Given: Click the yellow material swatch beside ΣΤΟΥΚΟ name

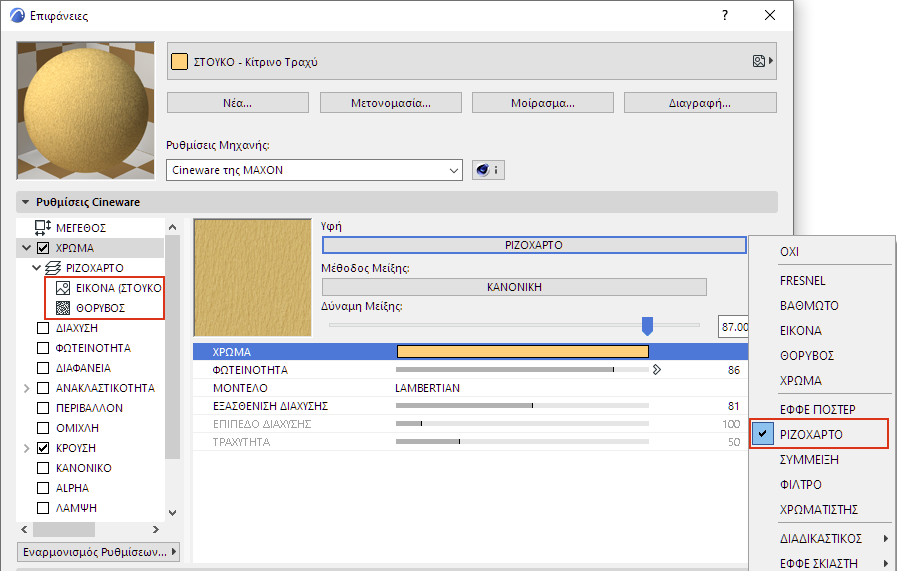Looking at the screenshot, I should pyautogui.click(x=180, y=62).
